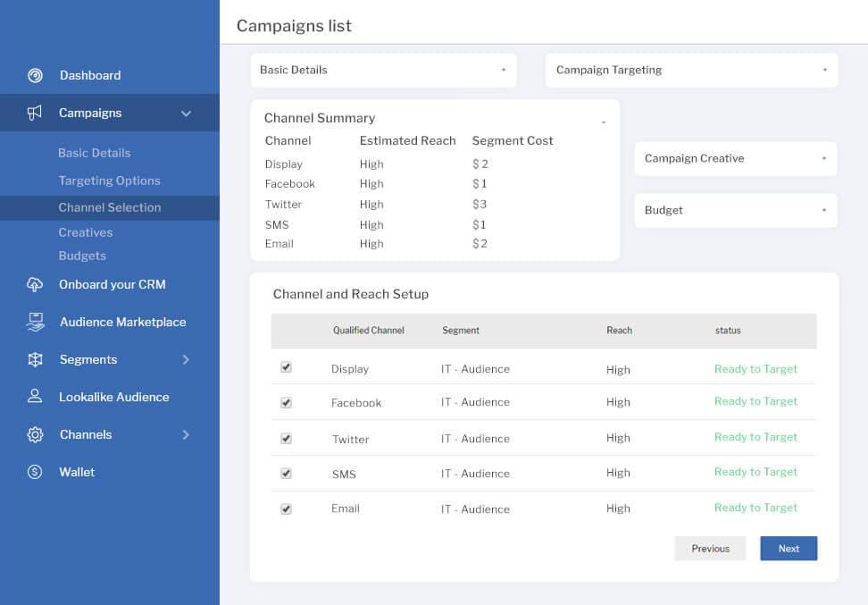Click Display segment cost $2
This screenshot has width=868, height=605.
point(480,164)
